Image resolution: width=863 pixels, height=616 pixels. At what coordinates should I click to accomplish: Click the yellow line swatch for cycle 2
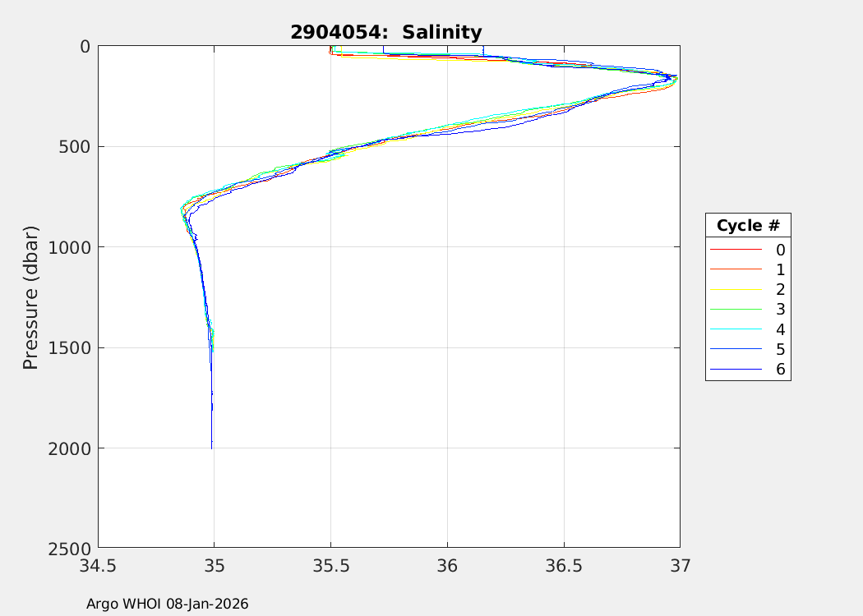pos(736,290)
